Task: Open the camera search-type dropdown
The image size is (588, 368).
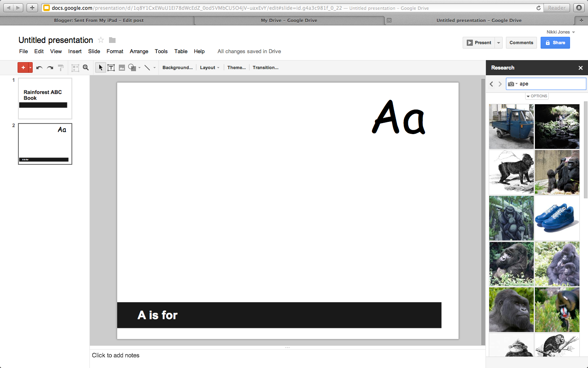Action: pyautogui.click(x=512, y=83)
